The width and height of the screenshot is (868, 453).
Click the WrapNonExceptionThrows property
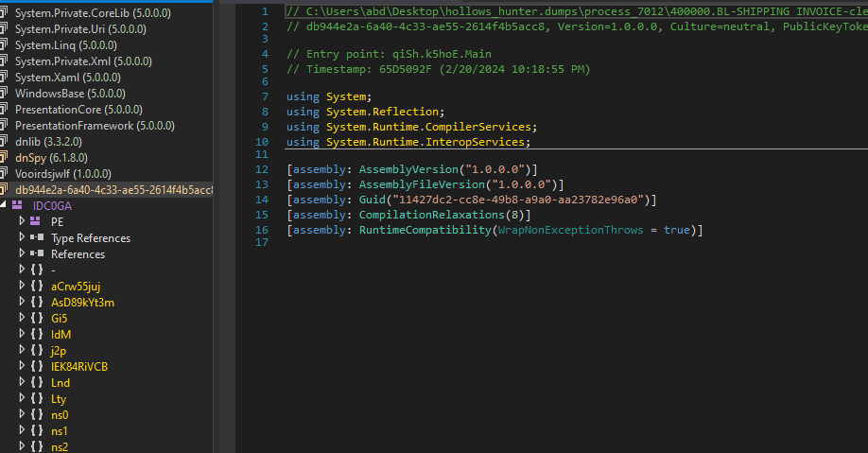coord(570,230)
